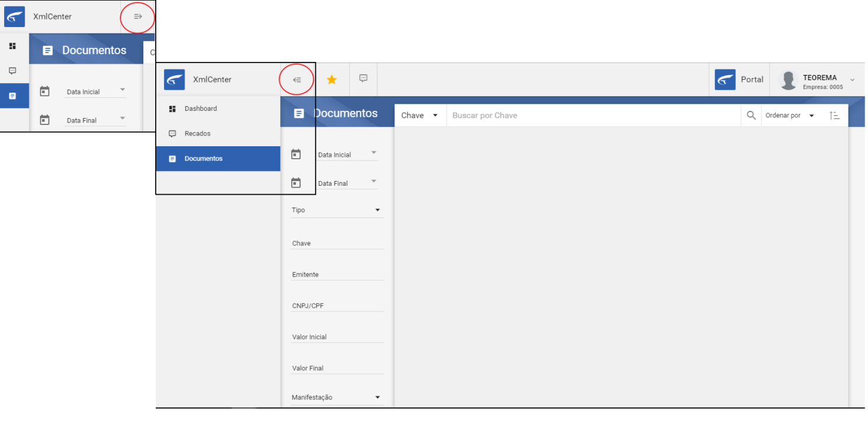Click calendar icon for Data Inicial, collapsed view
868x447 pixels.
click(x=44, y=91)
